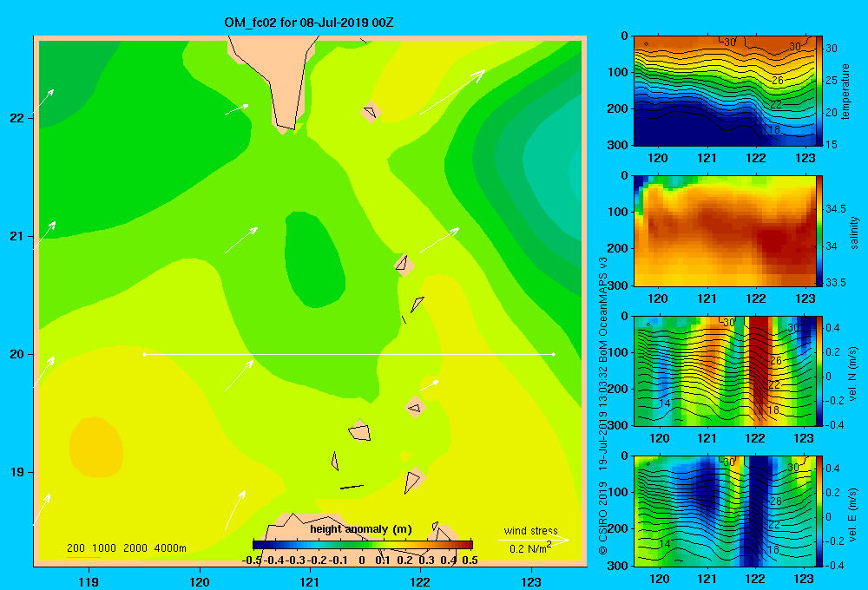
Task: Click the '34.5' tick on the salinity color bar
Action: tap(835, 208)
